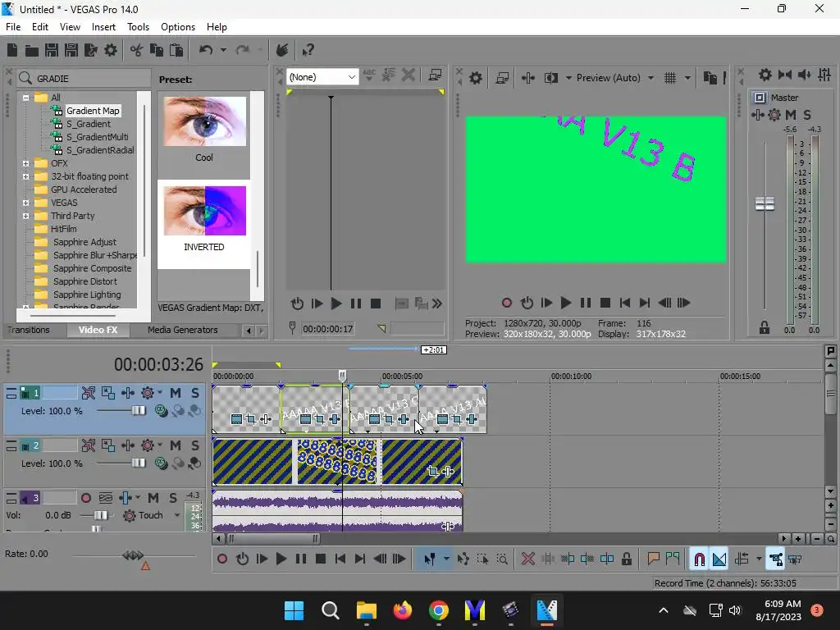Open the Tools menu
Image resolution: width=840 pixels, height=630 pixels.
point(138,27)
